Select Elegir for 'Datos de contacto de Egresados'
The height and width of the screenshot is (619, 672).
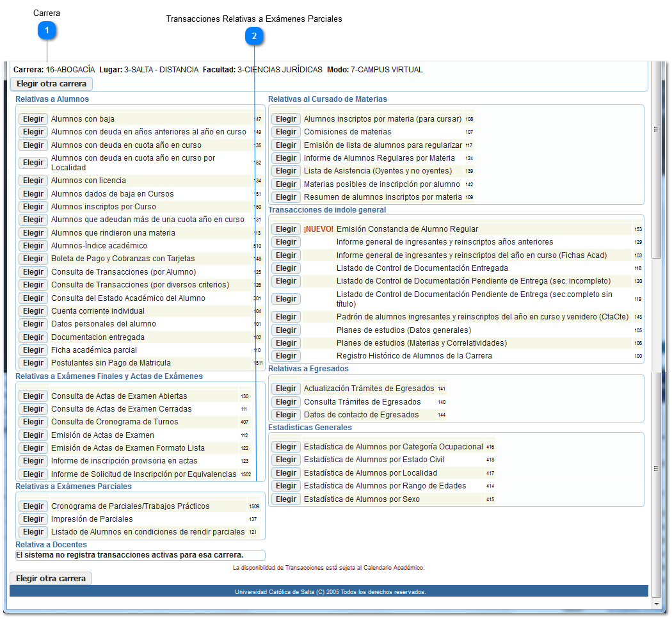point(286,415)
